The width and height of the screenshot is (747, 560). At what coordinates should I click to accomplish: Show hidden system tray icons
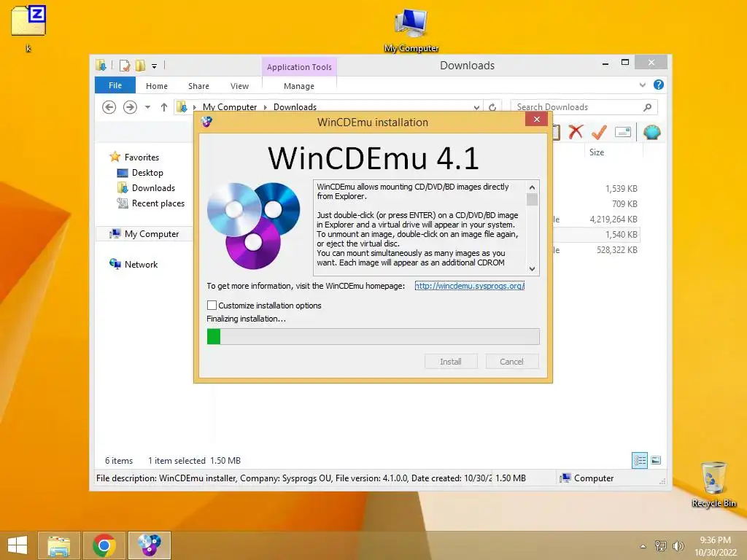click(643, 546)
